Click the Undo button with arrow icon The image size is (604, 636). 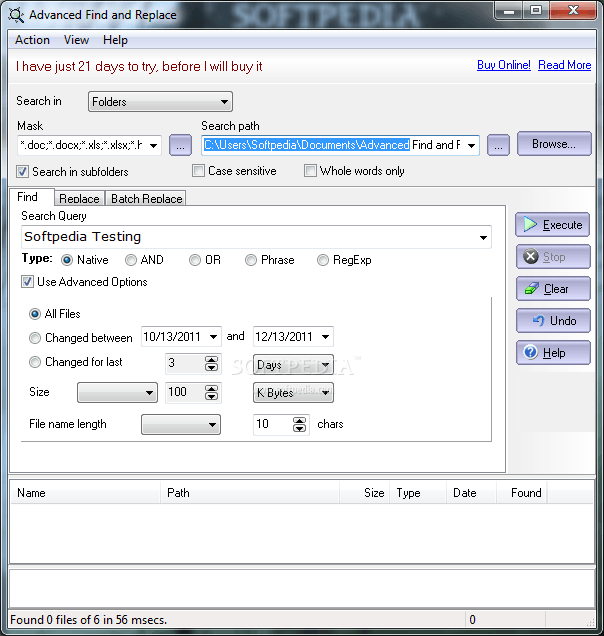(x=552, y=321)
